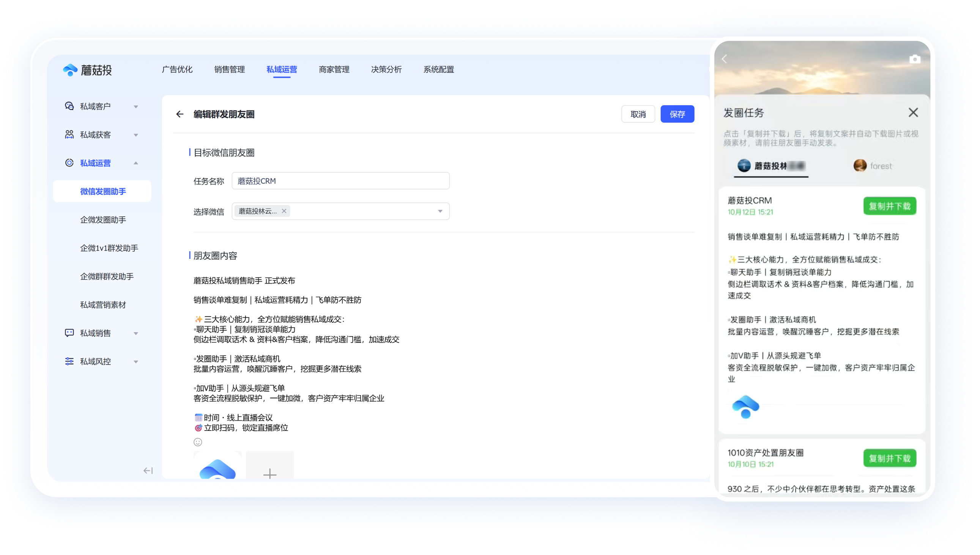Expand the 私域获客 menu arrow
The image size is (980, 555).
pyautogui.click(x=135, y=134)
